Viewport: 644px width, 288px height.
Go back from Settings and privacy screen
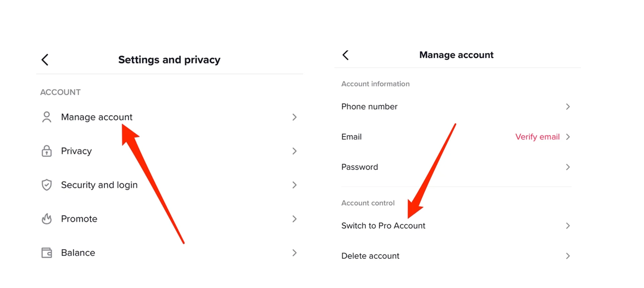[x=45, y=60]
